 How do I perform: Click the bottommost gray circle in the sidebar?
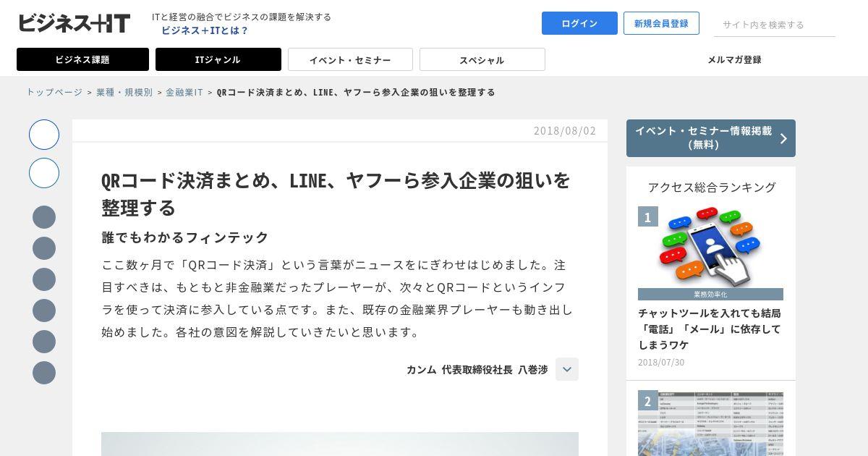(44, 373)
